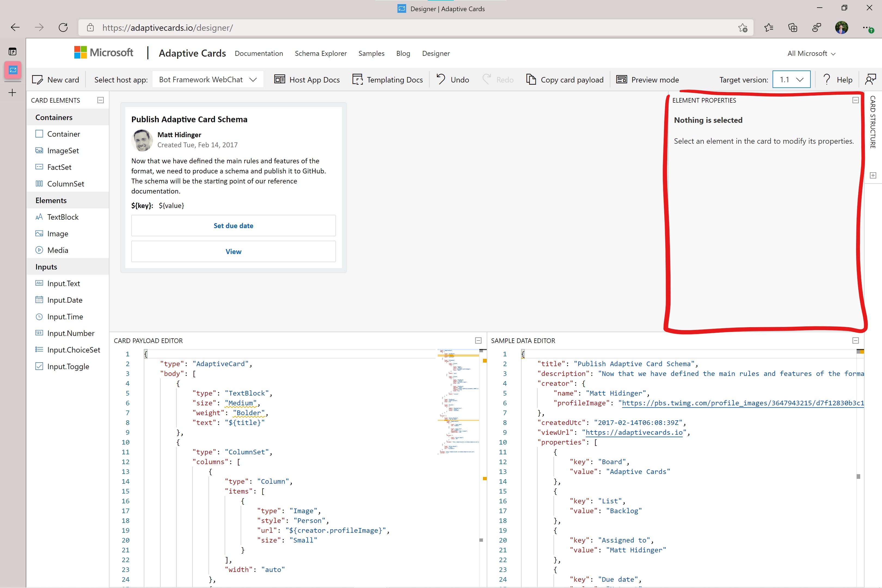Screen dimensions: 882x588
Task: Collapse the Card Elements panel
Action: coord(100,100)
